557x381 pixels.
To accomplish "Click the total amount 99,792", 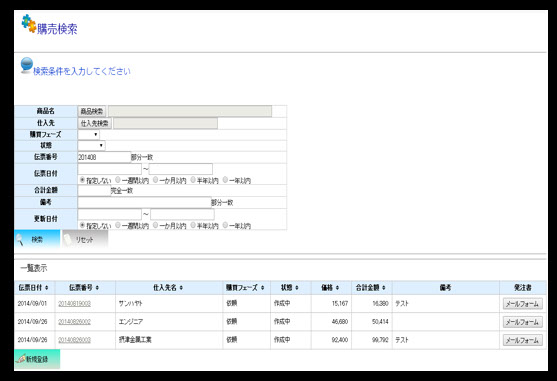I will pos(380,340).
